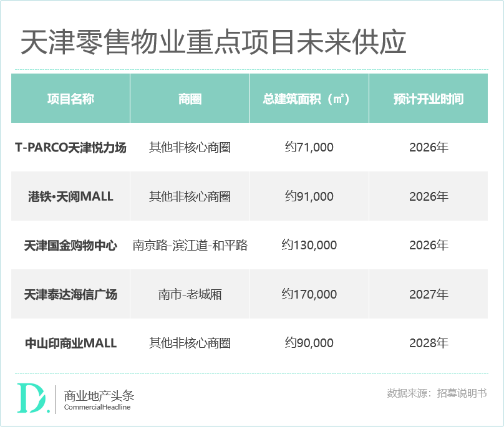This screenshot has height=427, width=504.
Task: Click the 2028年 opening year
Action: [x=429, y=343]
